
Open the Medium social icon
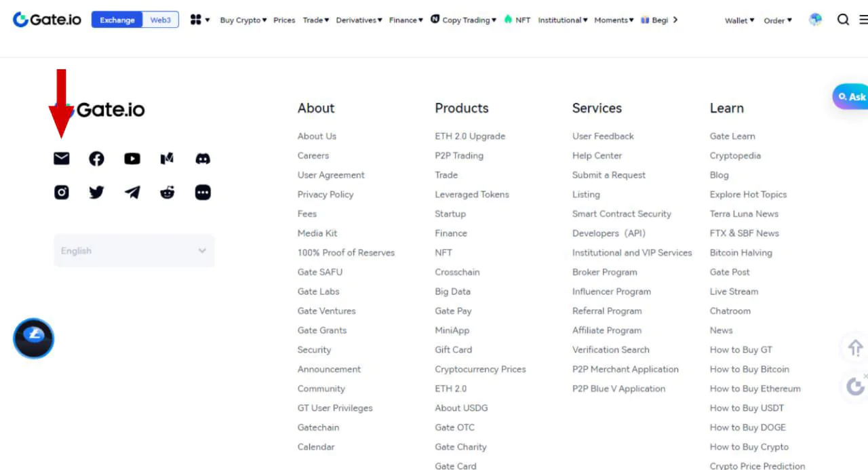(x=167, y=158)
